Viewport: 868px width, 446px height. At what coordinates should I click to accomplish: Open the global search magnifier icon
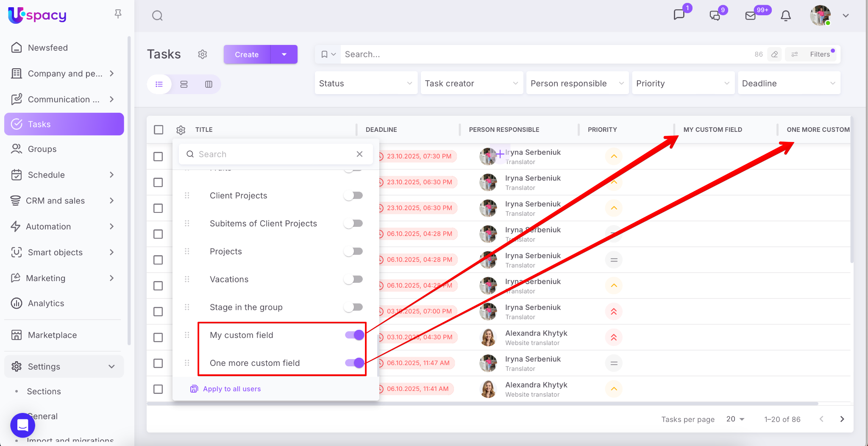point(157,16)
